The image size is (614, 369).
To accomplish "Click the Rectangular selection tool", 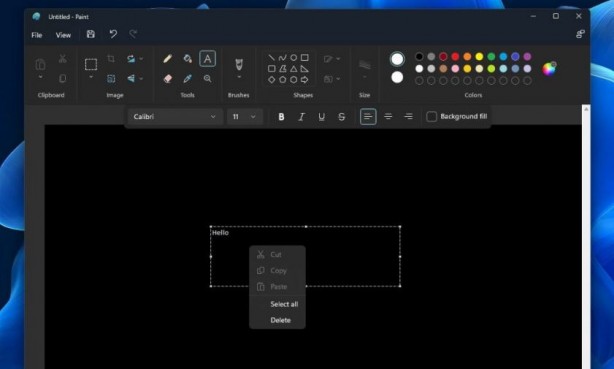I will 91,64.
